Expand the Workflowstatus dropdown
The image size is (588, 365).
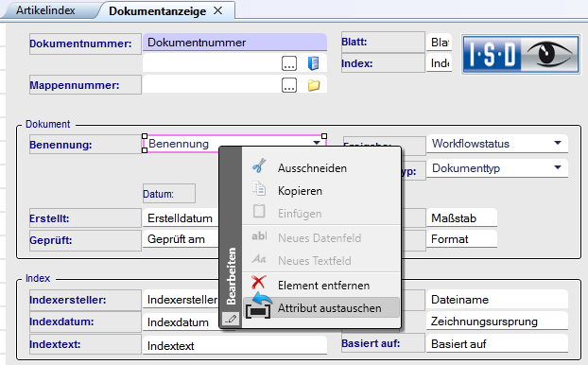pyautogui.click(x=558, y=143)
